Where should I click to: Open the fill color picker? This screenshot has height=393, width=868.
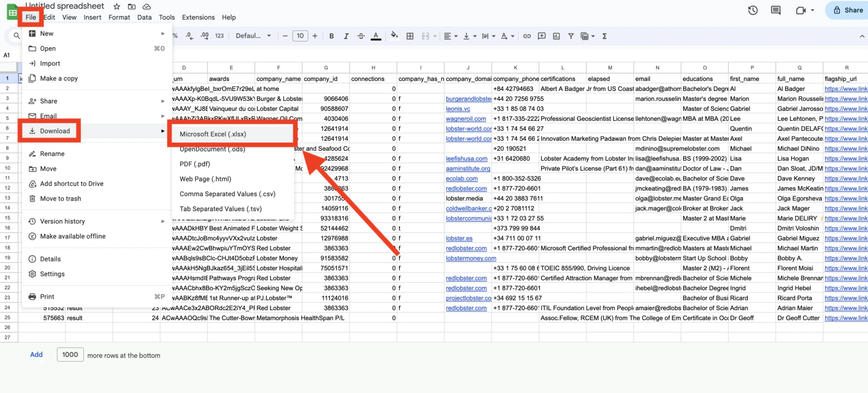click(x=394, y=36)
